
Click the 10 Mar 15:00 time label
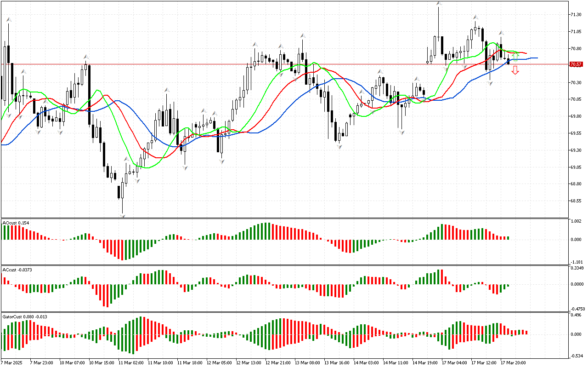pos(101,363)
